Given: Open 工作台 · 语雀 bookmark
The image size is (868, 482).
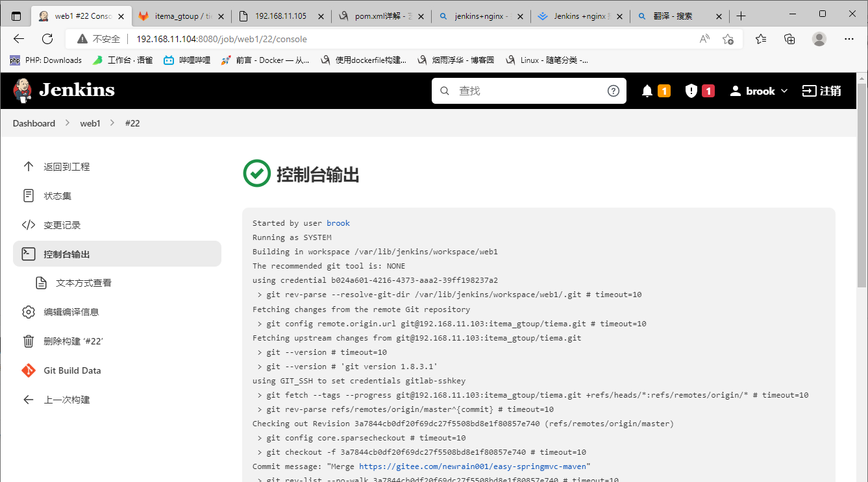Looking at the screenshot, I should click(122, 60).
